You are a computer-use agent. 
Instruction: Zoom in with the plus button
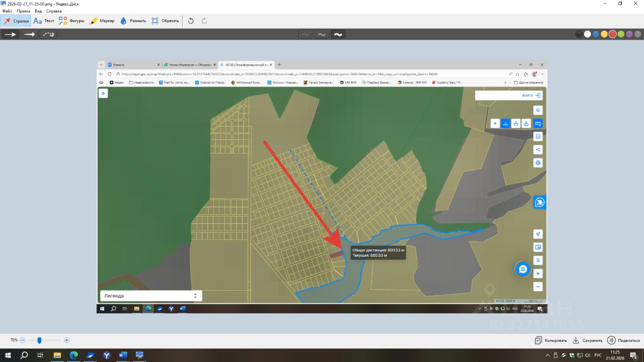66,340
